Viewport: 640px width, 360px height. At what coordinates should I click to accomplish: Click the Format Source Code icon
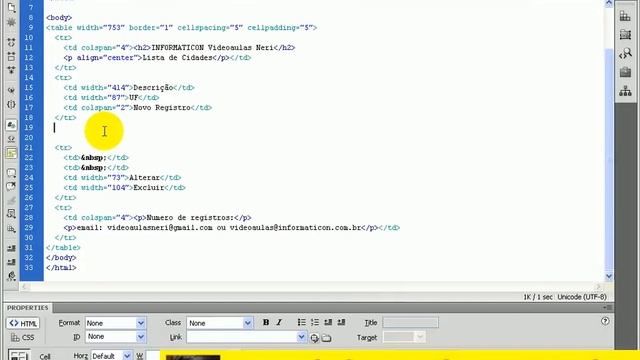click(x=11, y=276)
